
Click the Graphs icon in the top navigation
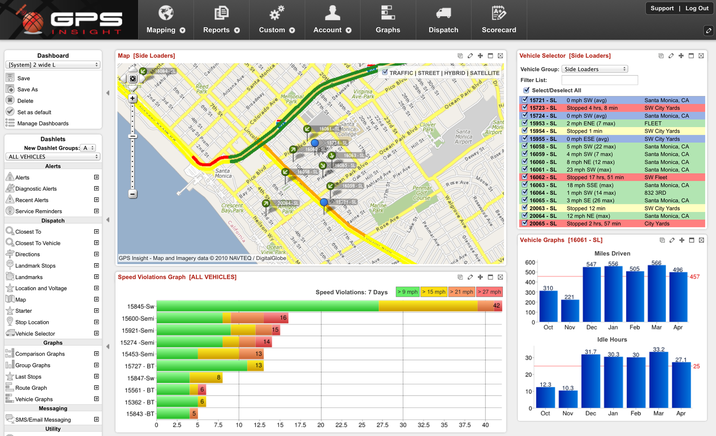387,13
